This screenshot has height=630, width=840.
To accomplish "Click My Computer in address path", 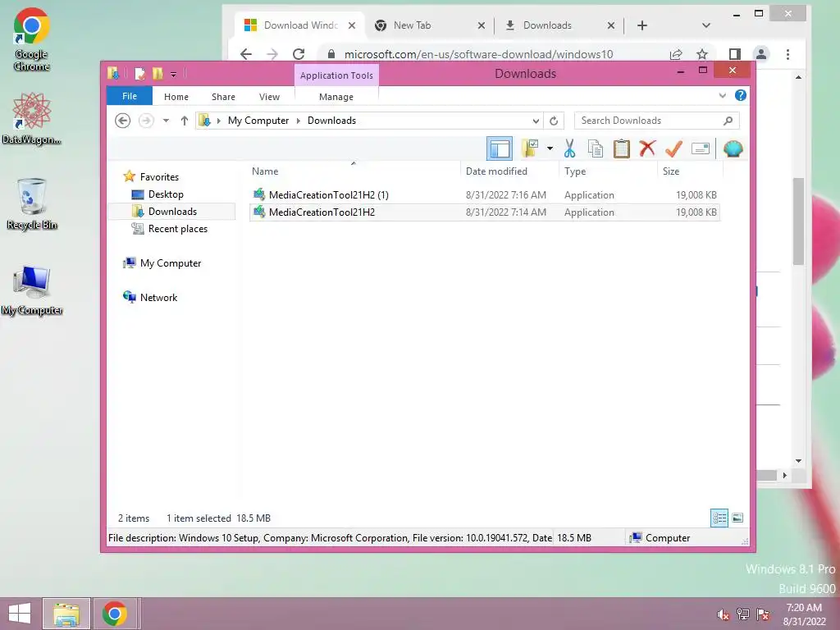I will click(x=258, y=121).
